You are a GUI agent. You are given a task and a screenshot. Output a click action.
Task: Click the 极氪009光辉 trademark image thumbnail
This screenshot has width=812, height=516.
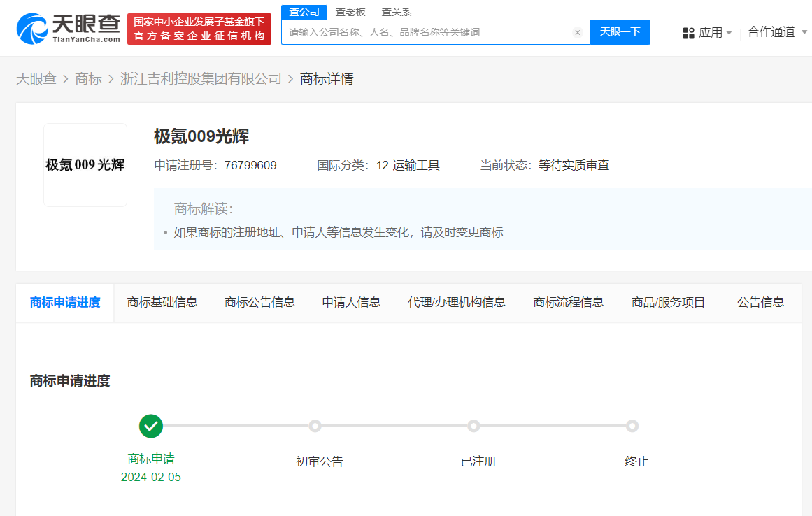[85, 165]
